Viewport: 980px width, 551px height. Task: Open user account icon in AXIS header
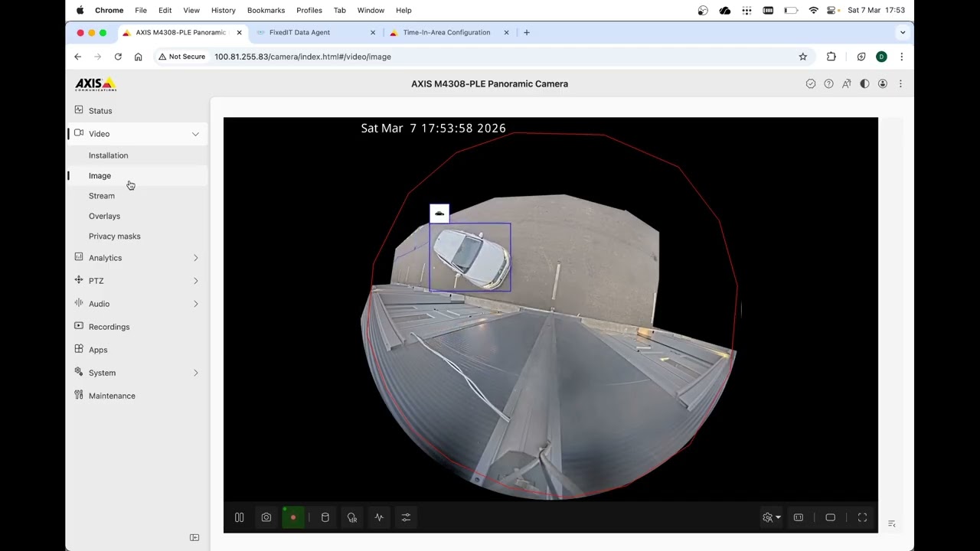(x=883, y=84)
